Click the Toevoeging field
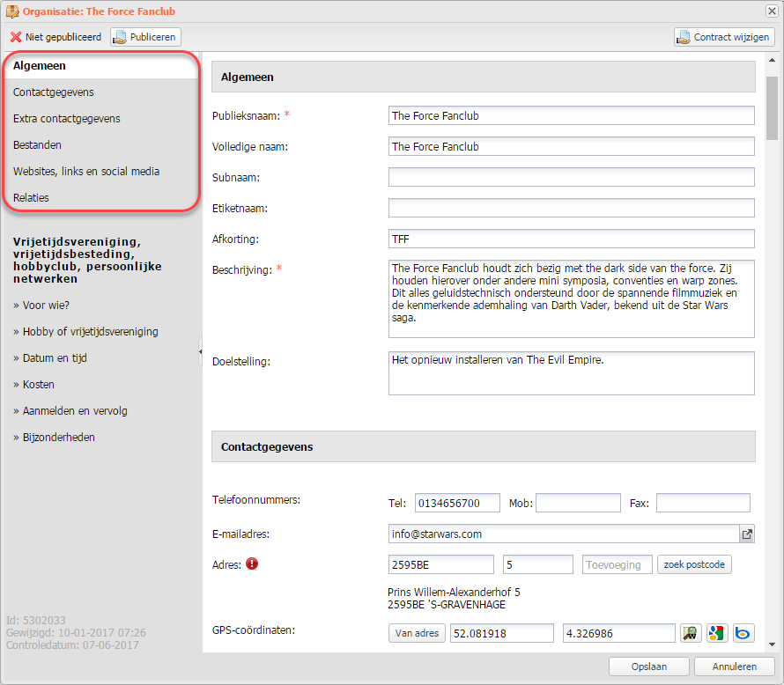 [617, 564]
